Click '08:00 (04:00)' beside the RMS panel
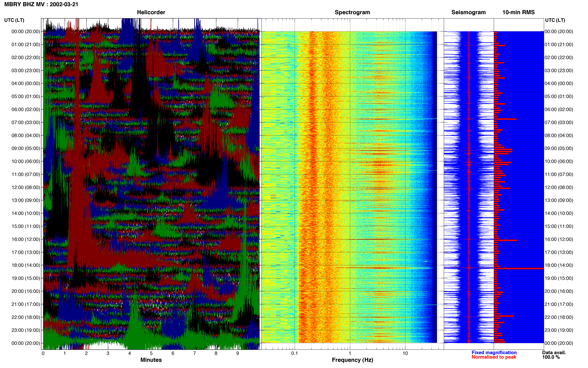The image size is (588, 368). pos(559,135)
